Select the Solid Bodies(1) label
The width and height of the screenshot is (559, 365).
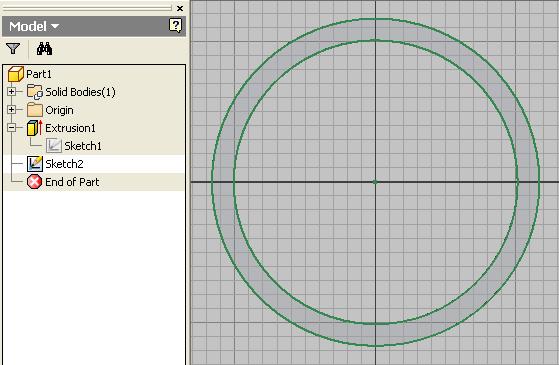pyautogui.click(x=80, y=92)
